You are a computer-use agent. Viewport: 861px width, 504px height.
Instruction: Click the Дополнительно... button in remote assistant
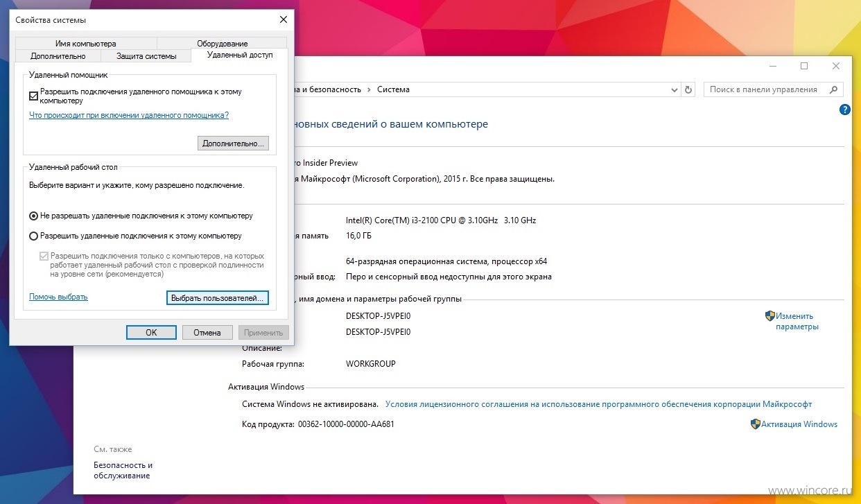coord(234,144)
